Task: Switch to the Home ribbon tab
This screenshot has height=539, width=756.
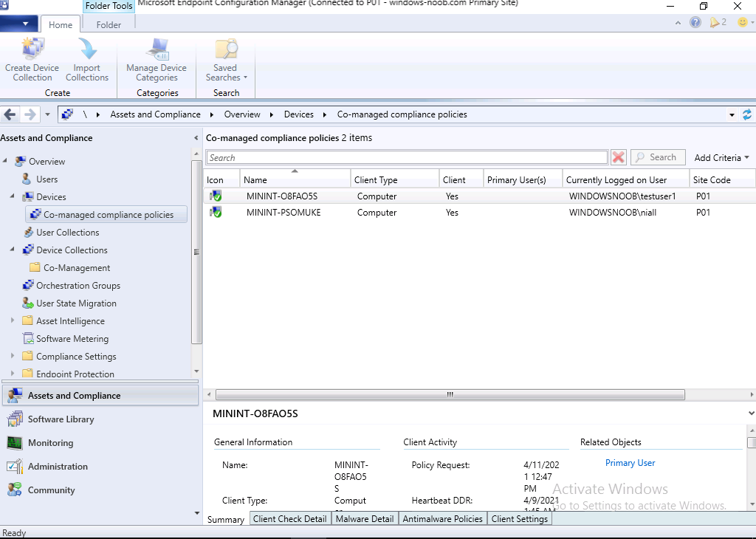Action: 61,24
